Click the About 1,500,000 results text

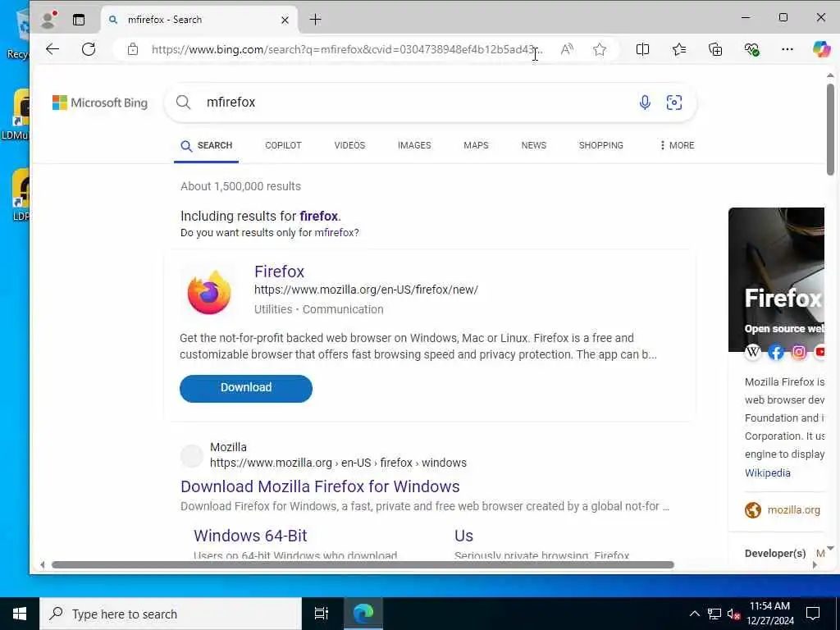240,186
